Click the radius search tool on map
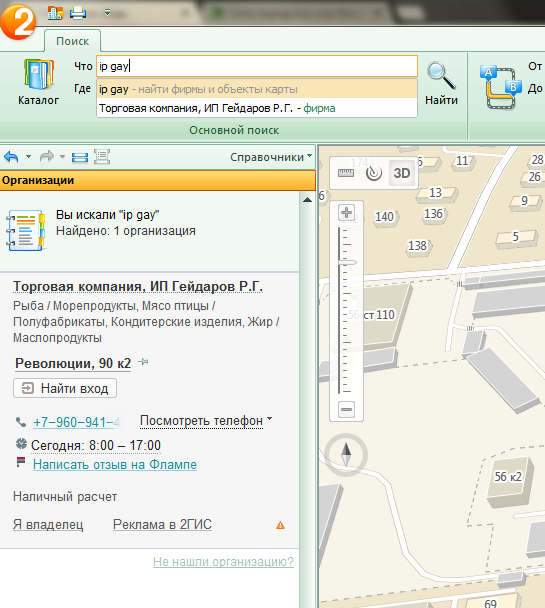545x608 pixels. click(374, 173)
